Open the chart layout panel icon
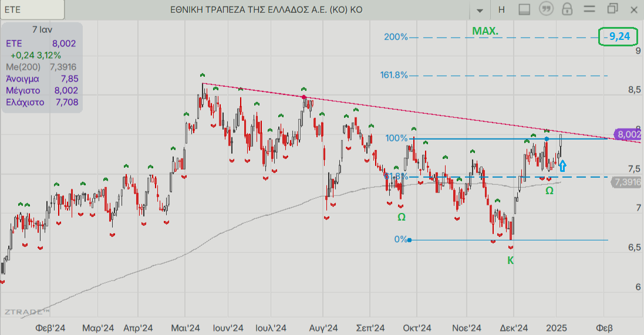 tap(524, 9)
